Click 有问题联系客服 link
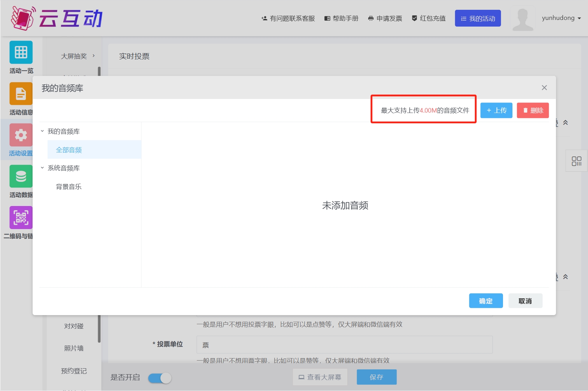 [x=288, y=18]
